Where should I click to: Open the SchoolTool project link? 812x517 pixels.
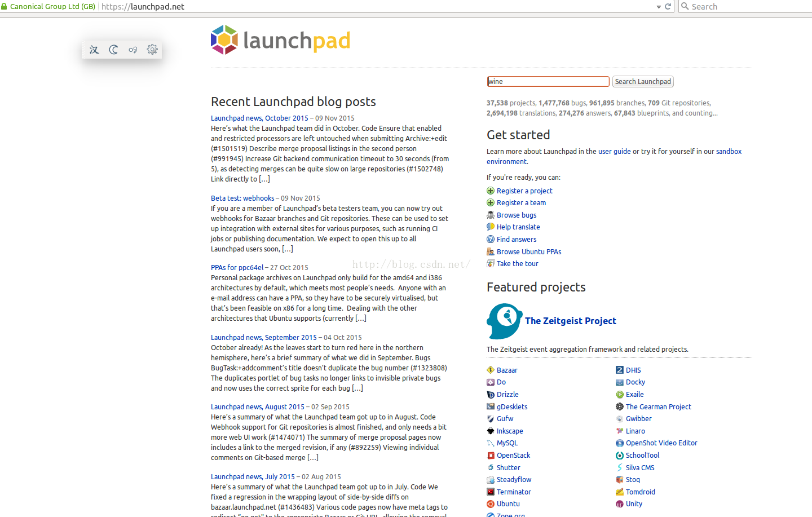(642, 455)
